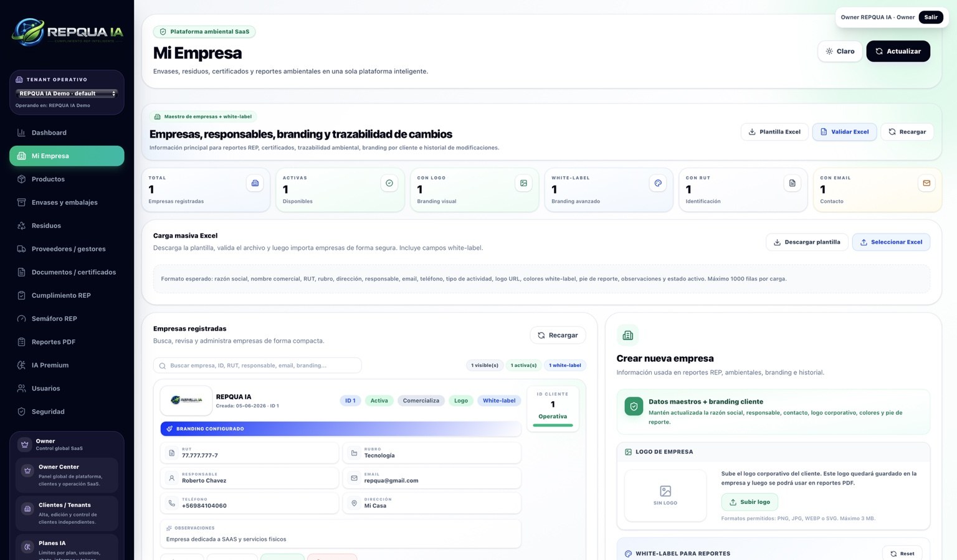The width and height of the screenshot is (957, 560).
Task: Click the person icon beside Roberto Chavez
Action: point(171,478)
